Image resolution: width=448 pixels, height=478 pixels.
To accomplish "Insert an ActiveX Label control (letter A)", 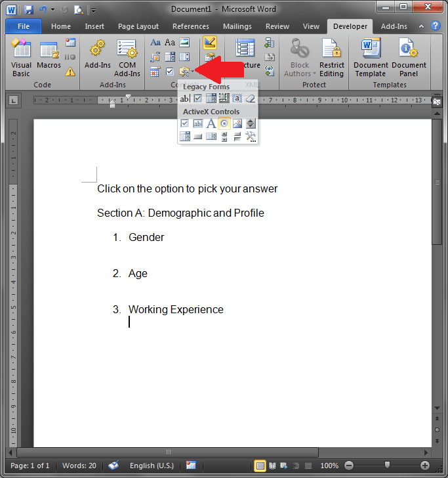I will pos(211,123).
